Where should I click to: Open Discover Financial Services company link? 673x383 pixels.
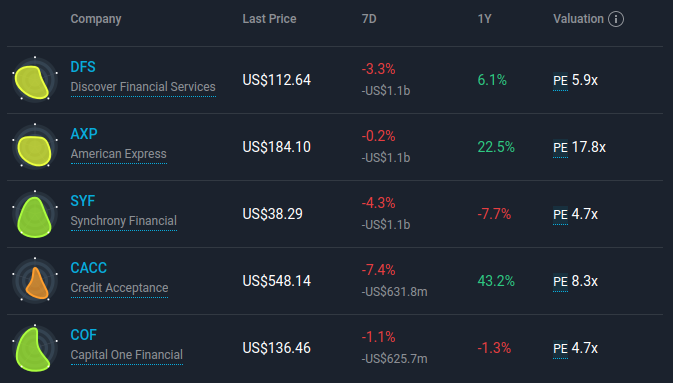[x=143, y=87]
